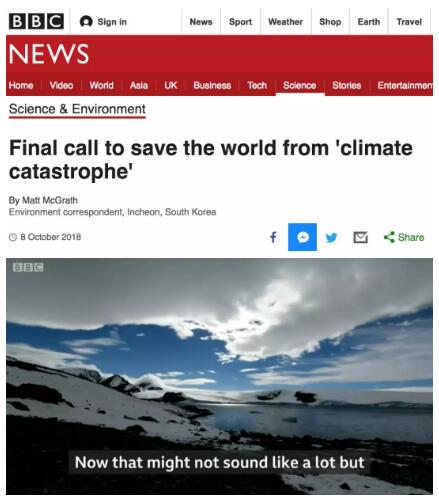439x500 pixels.
Task: Share article on Facebook icon
Action: pyautogui.click(x=273, y=237)
